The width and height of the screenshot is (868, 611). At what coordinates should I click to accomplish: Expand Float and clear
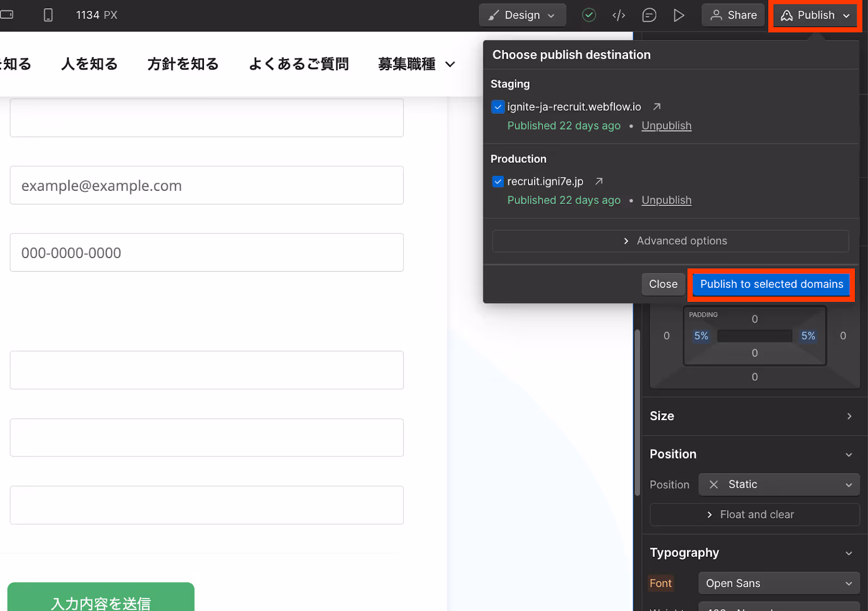pyautogui.click(x=755, y=514)
